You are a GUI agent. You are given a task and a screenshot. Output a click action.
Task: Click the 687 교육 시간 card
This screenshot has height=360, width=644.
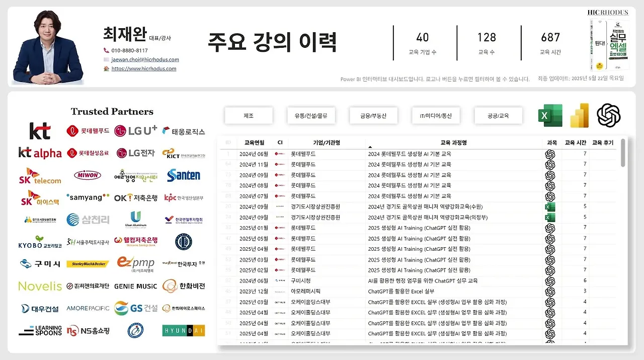click(x=550, y=42)
